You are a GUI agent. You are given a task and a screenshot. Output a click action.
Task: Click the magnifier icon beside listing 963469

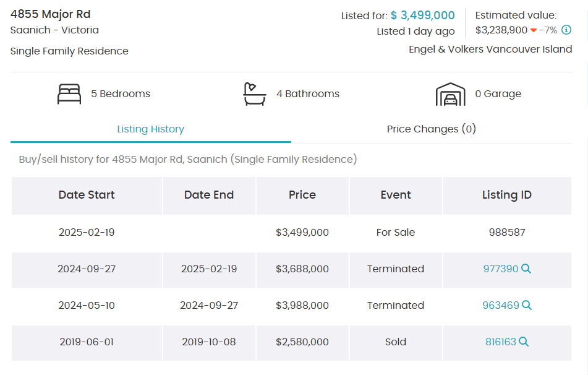coord(527,305)
